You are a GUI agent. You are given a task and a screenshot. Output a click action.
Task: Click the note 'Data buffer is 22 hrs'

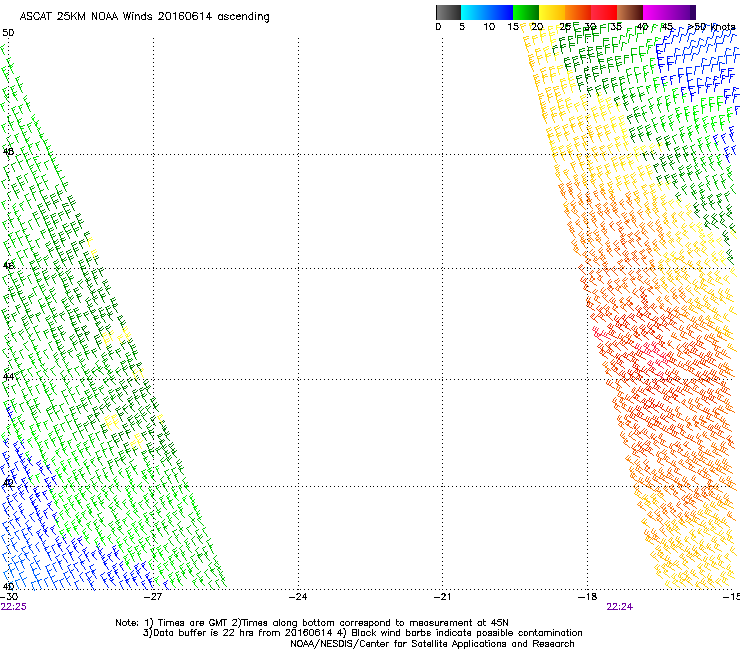pos(203,633)
